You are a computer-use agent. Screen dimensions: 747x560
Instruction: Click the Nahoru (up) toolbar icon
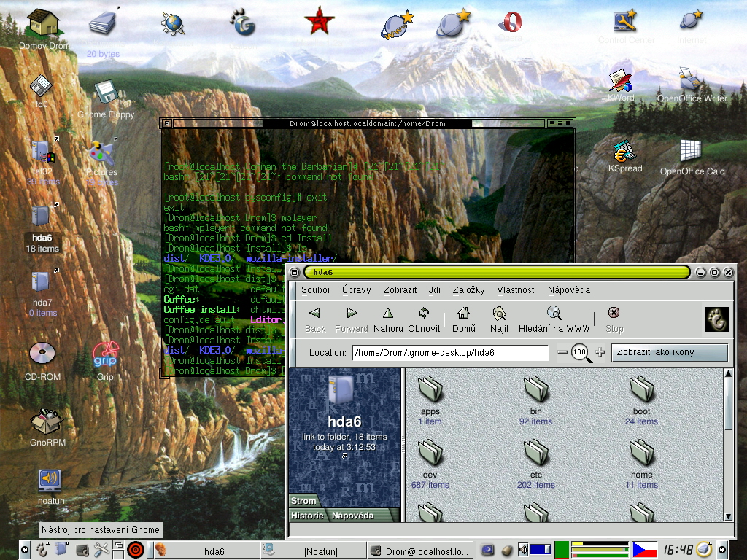[388, 319]
